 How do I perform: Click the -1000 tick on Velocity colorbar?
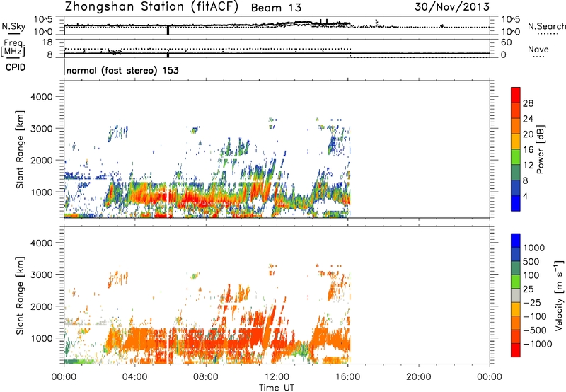click(x=537, y=344)
